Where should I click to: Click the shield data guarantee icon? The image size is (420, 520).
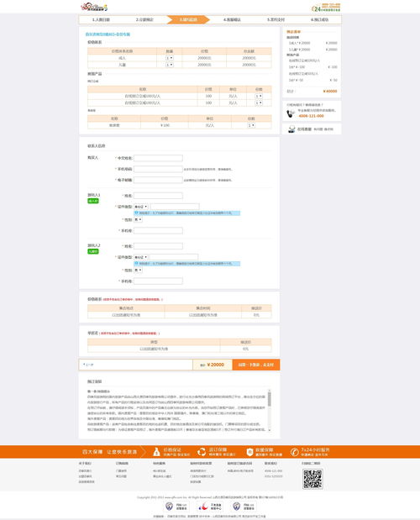click(x=249, y=452)
